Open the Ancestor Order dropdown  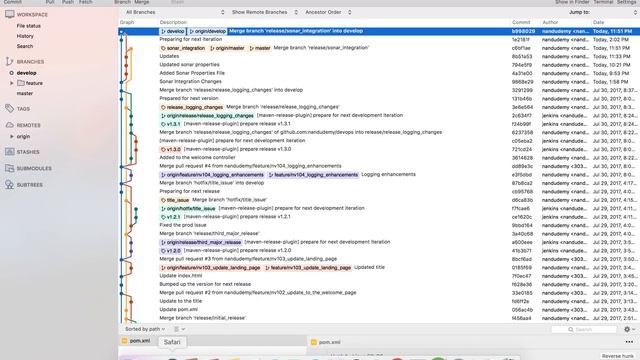[x=328, y=12]
